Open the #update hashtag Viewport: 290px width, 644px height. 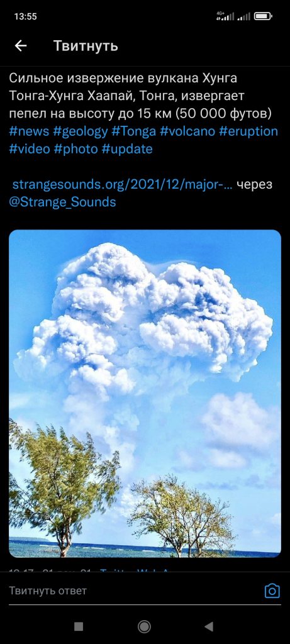tap(127, 149)
